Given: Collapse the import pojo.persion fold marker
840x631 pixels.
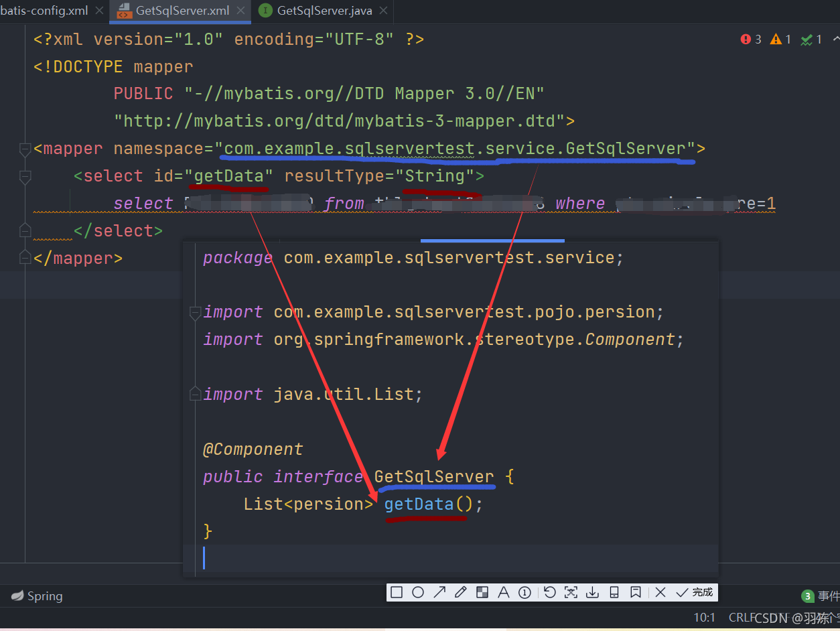Looking at the screenshot, I should 195,313.
